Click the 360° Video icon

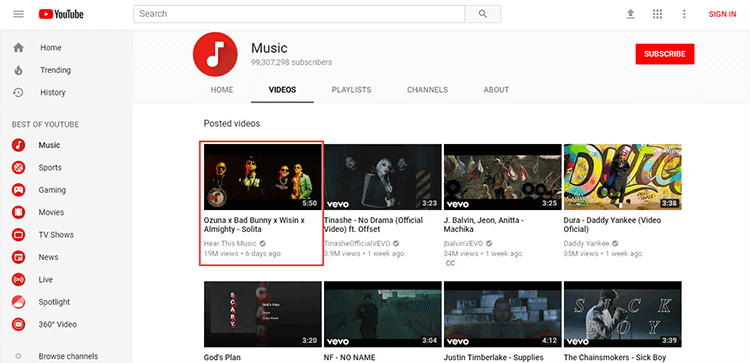click(x=18, y=325)
